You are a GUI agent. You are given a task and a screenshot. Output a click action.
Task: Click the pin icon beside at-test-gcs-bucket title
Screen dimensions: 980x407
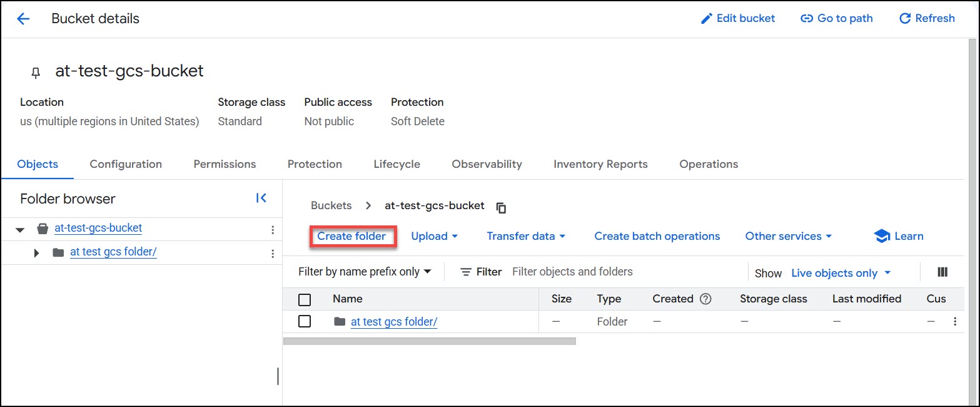coord(36,73)
